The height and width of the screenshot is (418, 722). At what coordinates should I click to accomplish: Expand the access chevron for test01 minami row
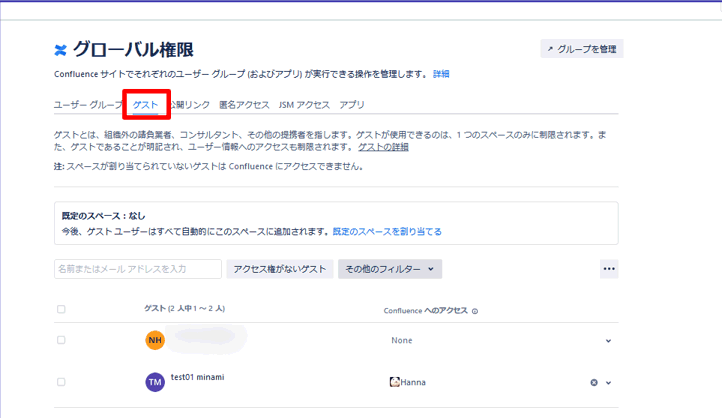click(x=608, y=382)
